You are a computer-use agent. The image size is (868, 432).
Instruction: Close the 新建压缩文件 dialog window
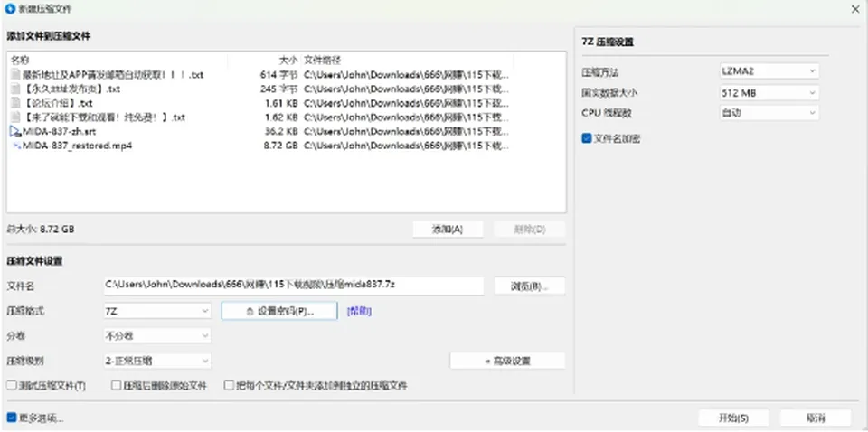(854, 9)
